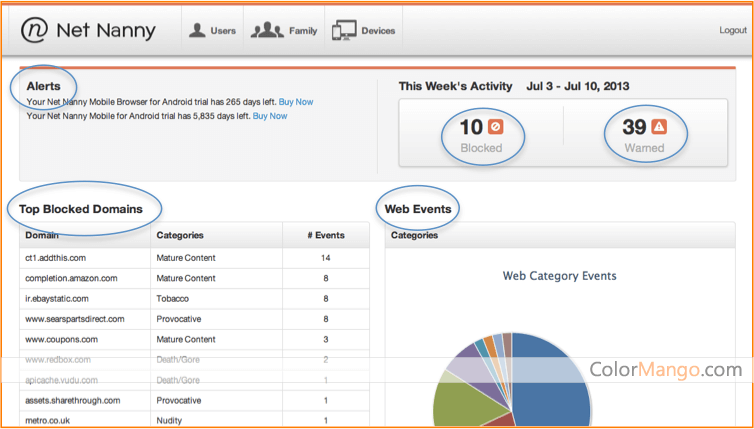The width and height of the screenshot is (754, 429).
Task: Click the 14 events count
Action: coord(326,258)
